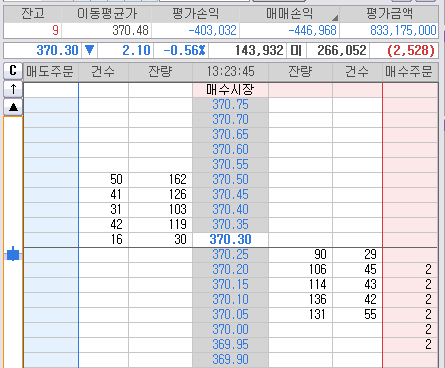This screenshot has width=445, height=368.
Task: Select price row 369.90
Action: [x=230, y=360]
